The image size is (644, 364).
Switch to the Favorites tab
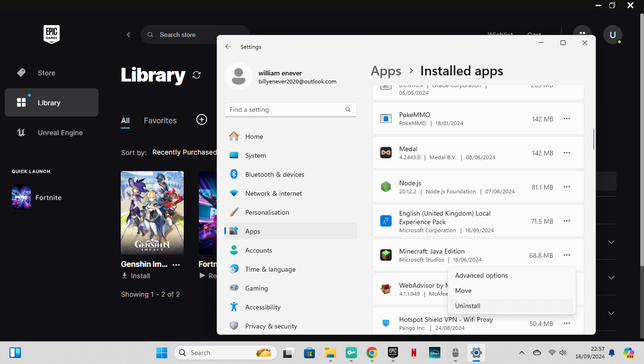pyautogui.click(x=160, y=120)
